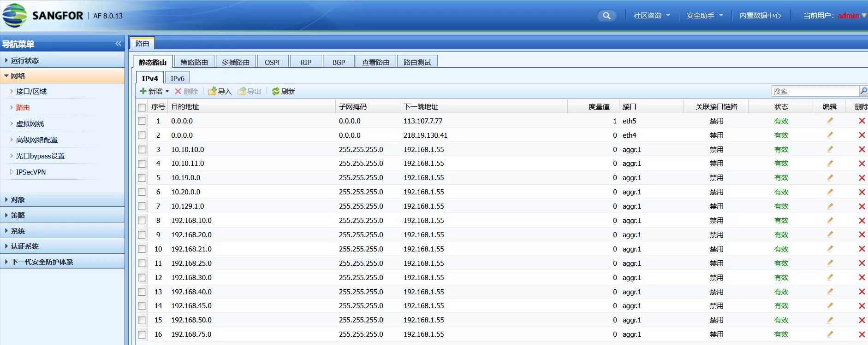868x345 pixels.
Task: Expand the 社区咨询 dropdown menu
Action: (x=651, y=16)
